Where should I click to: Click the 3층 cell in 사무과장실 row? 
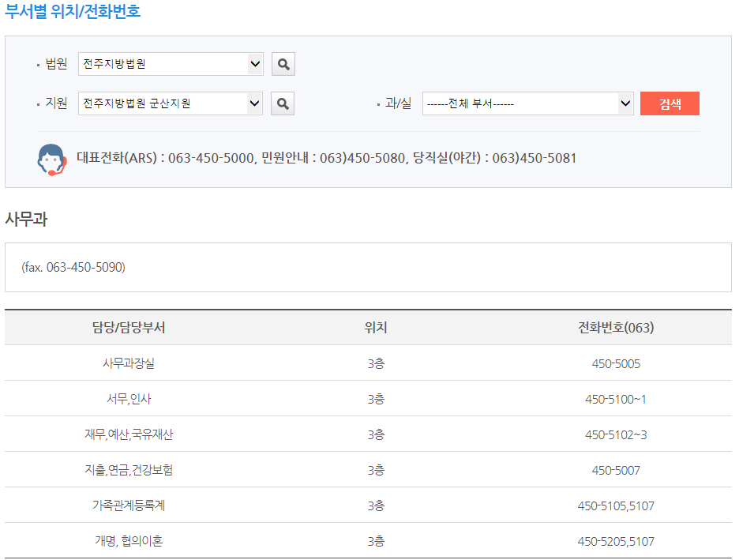click(x=376, y=364)
